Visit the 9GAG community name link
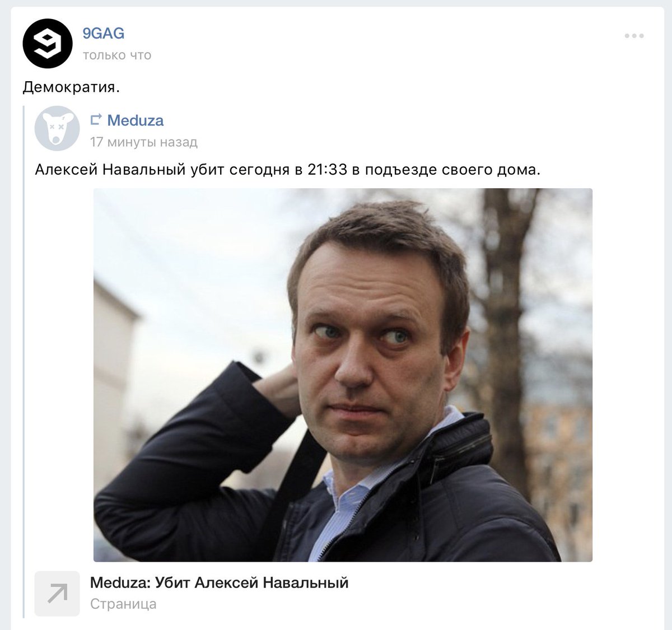 click(x=104, y=34)
